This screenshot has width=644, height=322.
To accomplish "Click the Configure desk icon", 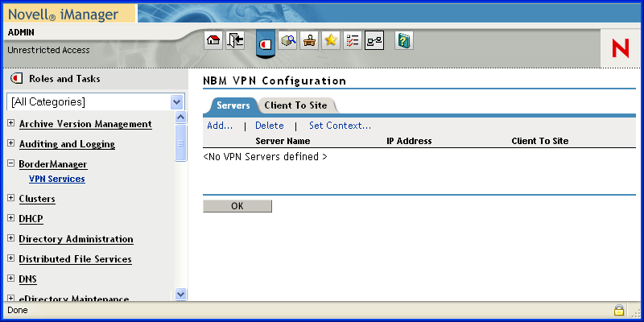I will [309, 41].
